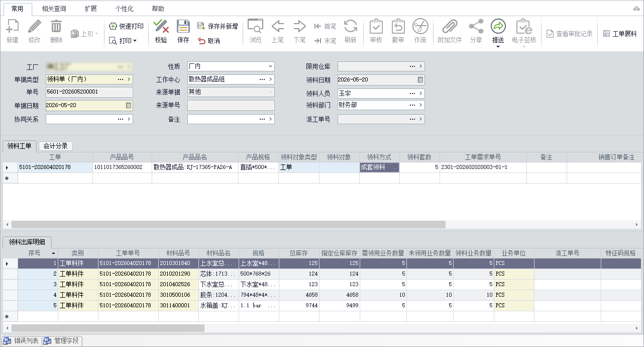Click the 刷新 (Refresh) icon
The height and width of the screenshot is (347, 644).
[x=350, y=26]
